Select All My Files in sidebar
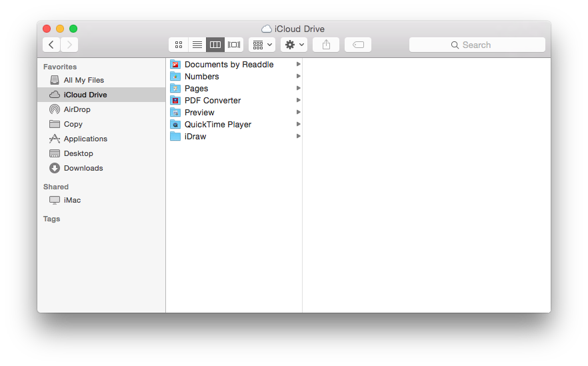The image size is (588, 366). 101,80
